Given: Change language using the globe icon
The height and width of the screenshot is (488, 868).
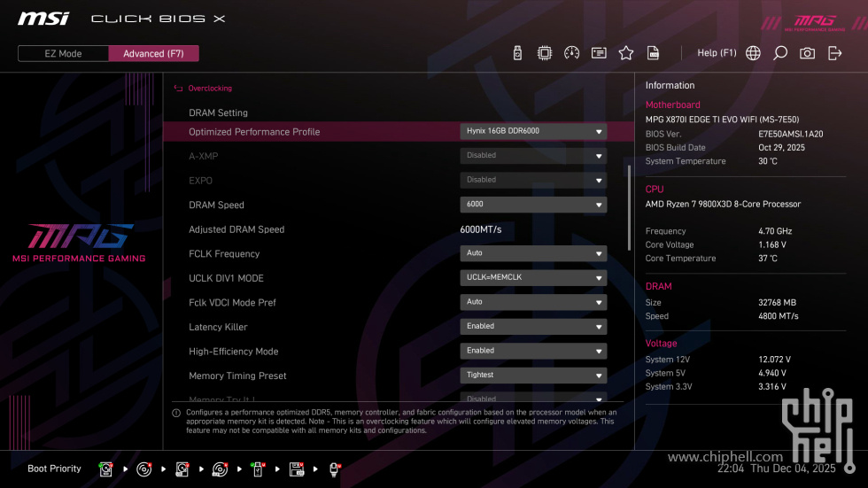Looking at the screenshot, I should click(x=753, y=53).
